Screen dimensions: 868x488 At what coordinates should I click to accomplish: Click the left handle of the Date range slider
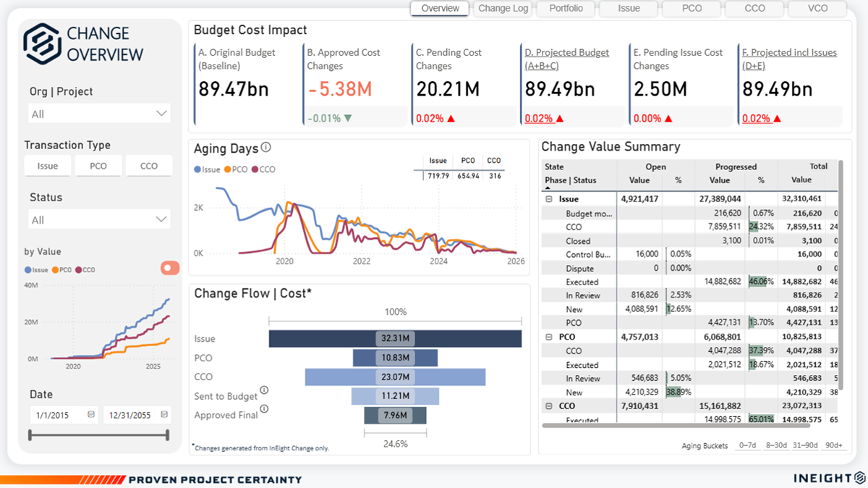click(x=30, y=434)
